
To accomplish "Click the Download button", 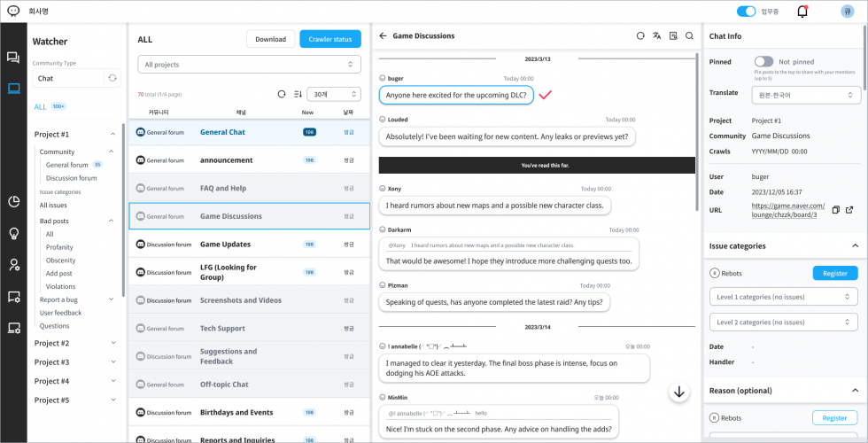I will click(x=271, y=39).
